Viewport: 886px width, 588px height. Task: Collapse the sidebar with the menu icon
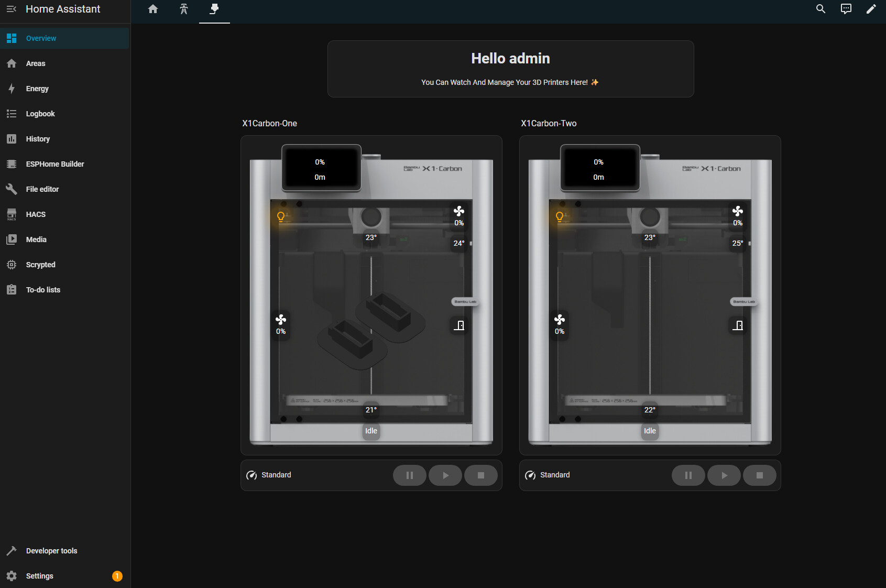[12, 9]
